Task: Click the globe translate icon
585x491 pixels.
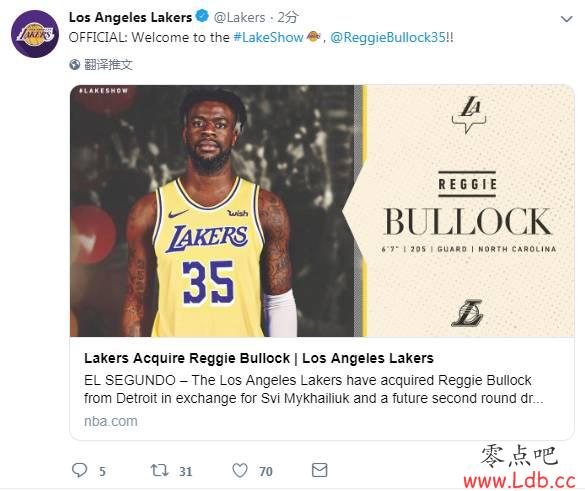Action: [75, 65]
